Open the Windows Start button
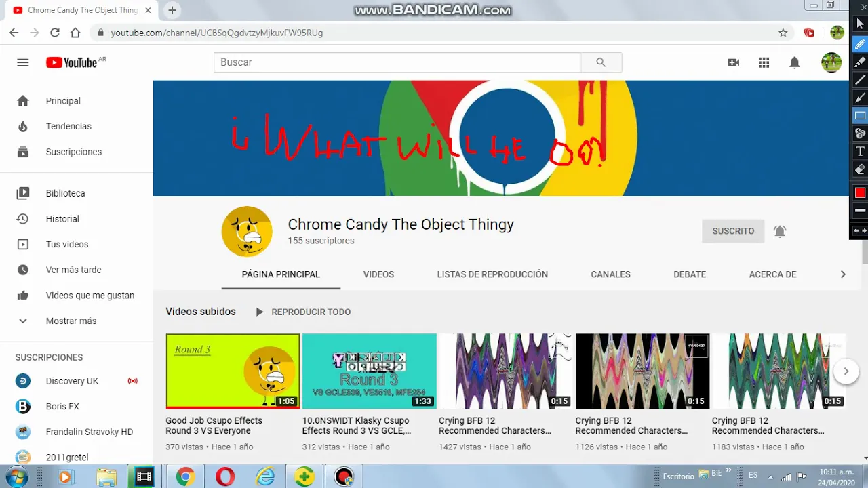Image resolution: width=868 pixels, height=488 pixels. (16, 477)
